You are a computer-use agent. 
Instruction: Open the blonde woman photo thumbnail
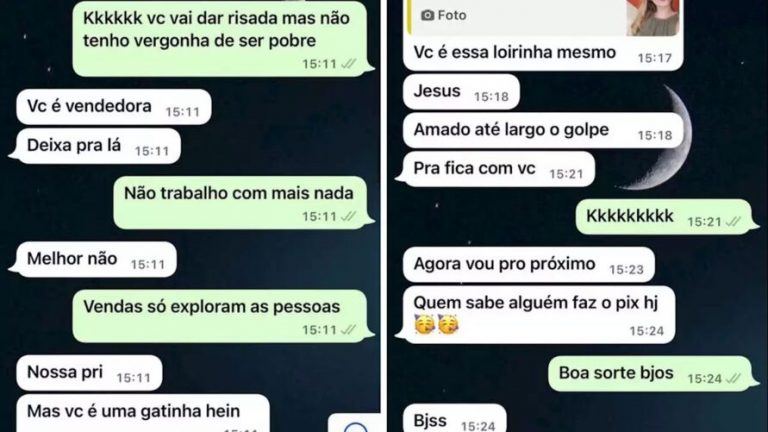(652, 18)
